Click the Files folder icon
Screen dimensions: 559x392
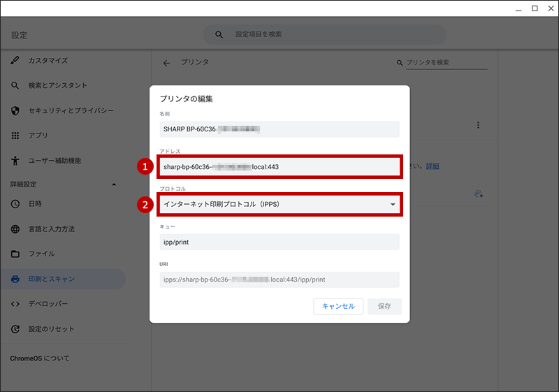[x=15, y=254]
